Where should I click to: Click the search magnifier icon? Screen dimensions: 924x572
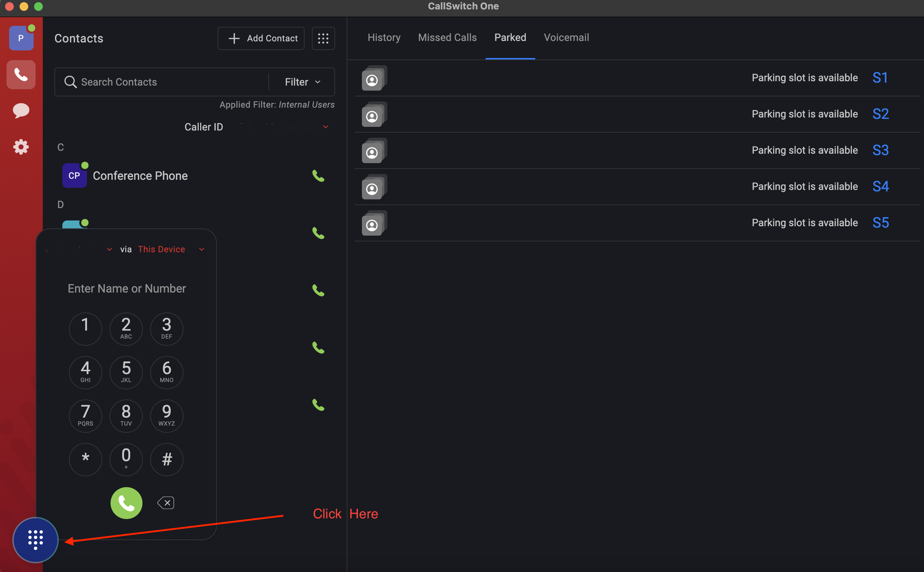pyautogui.click(x=70, y=82)
